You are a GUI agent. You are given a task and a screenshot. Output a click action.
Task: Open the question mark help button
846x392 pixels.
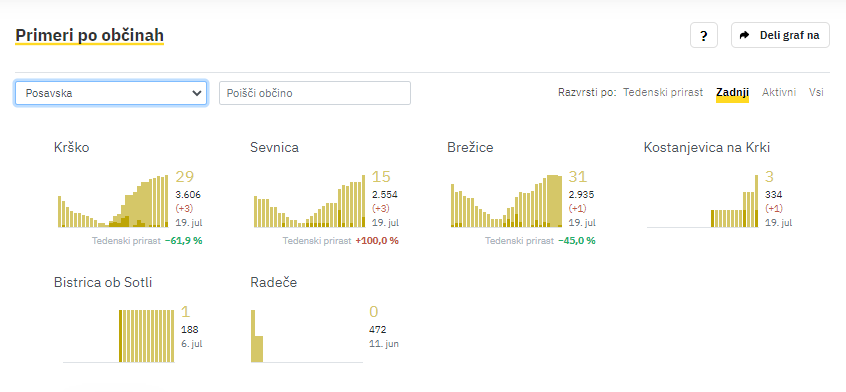[704, 36]
